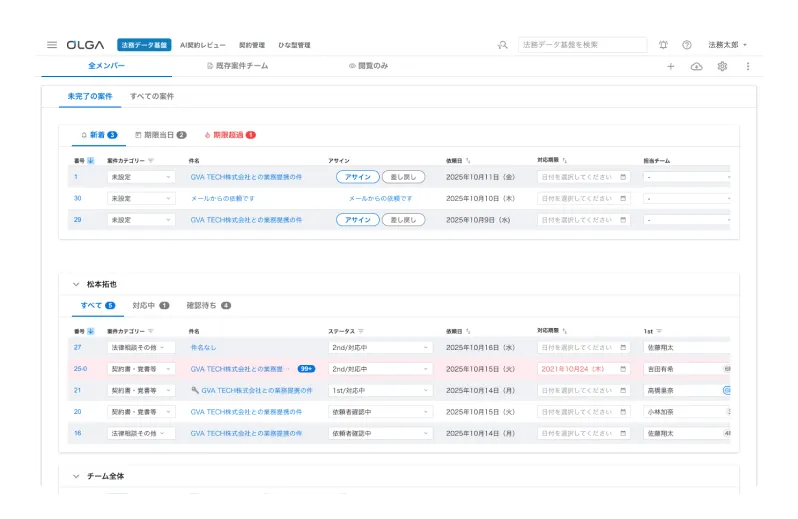798x519 pixels.
Task: Open 1st/対応中 status dropdown of case 21
Action: (x=380, y=390)
